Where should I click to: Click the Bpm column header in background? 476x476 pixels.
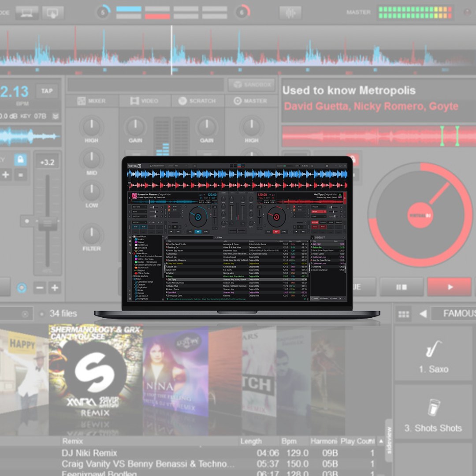(x=289, y=441)
